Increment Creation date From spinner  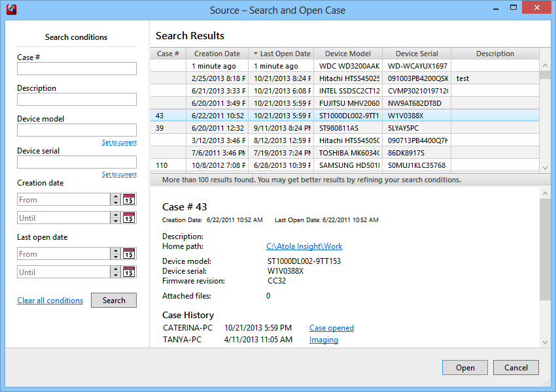tap(116, 197)
